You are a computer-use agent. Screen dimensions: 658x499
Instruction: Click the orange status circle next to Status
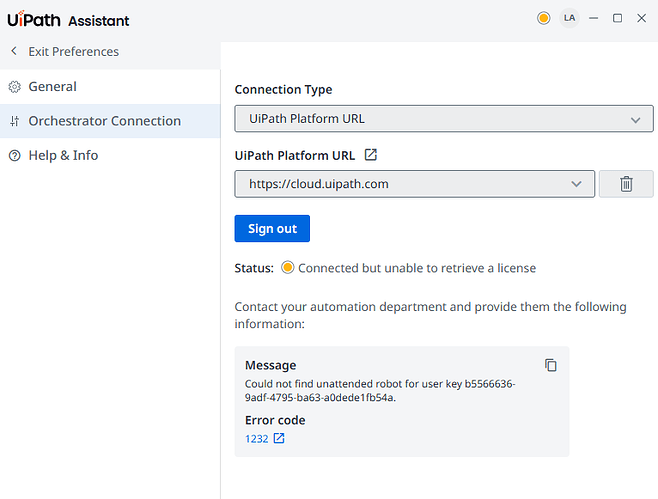287,267
